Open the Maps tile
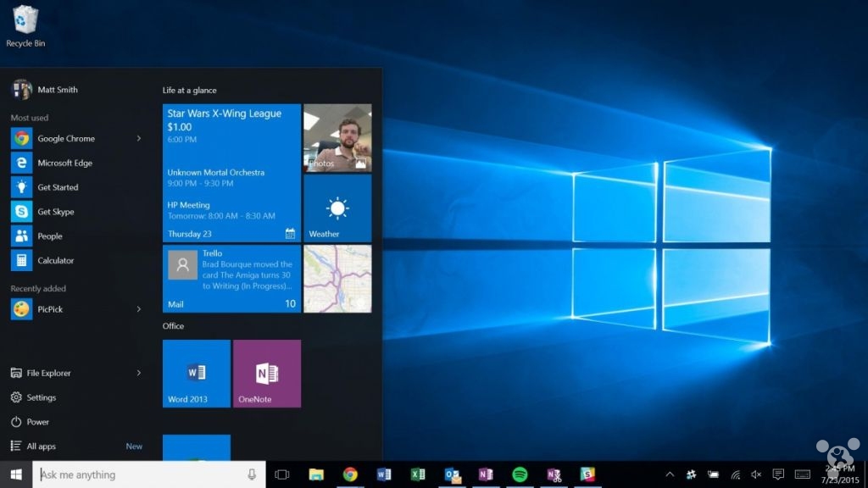 337,279
